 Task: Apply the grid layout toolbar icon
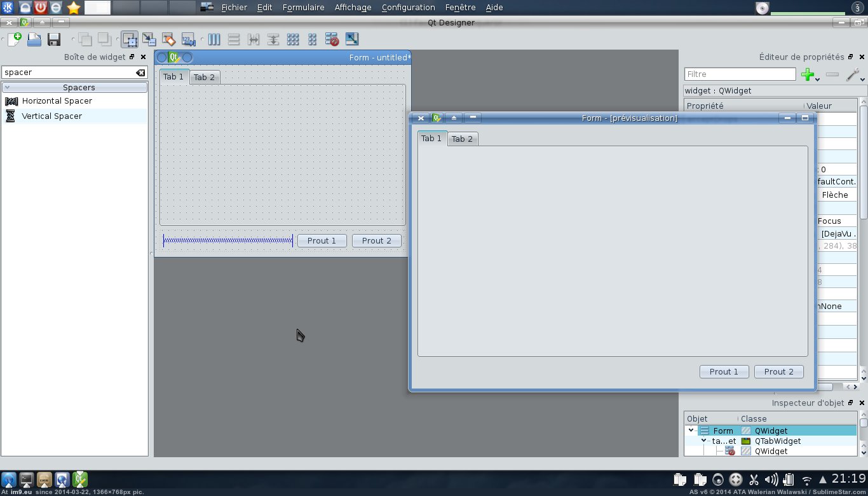293,39
